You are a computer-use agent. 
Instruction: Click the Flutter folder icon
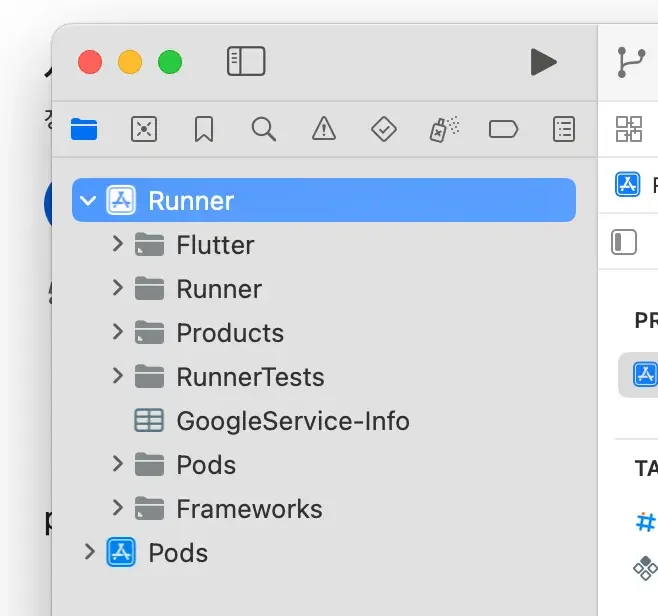149,244
